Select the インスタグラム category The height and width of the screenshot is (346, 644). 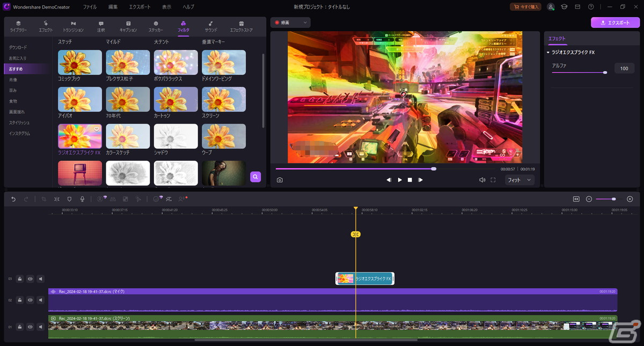point(19,133)
